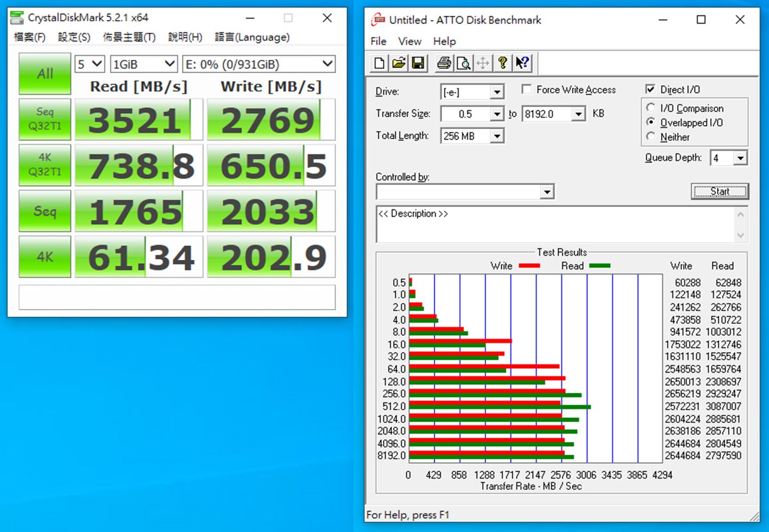769x532 pixels.
Task: Click Seq Q32T1 read value 3521
Action: pyautogui.click(x=139, y=120)
